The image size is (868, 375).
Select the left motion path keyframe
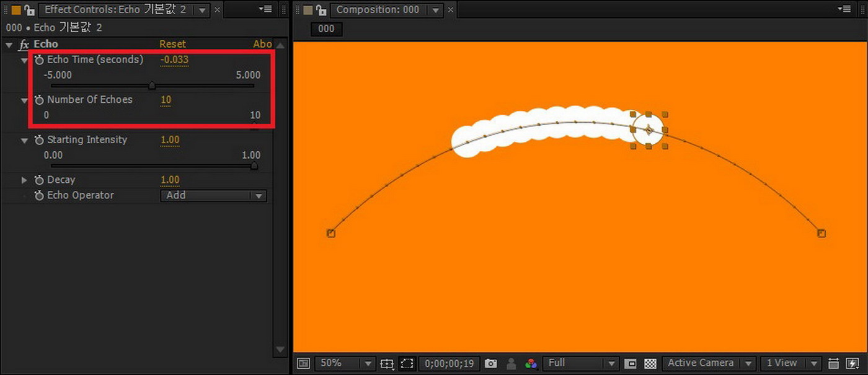[x=330, y=233]
